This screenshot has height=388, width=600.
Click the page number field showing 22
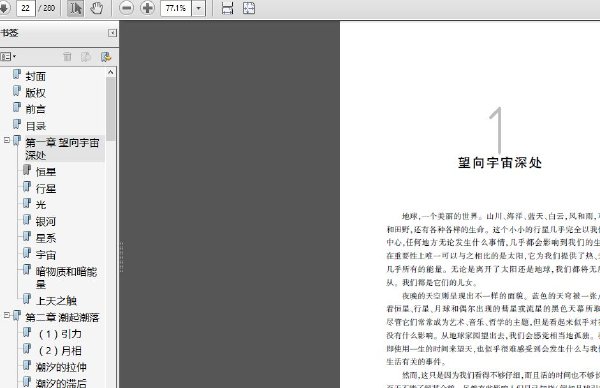point(26,8)
